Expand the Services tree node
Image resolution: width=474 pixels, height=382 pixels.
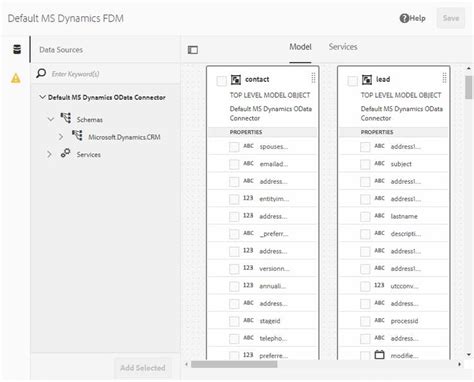click(49, 154)
